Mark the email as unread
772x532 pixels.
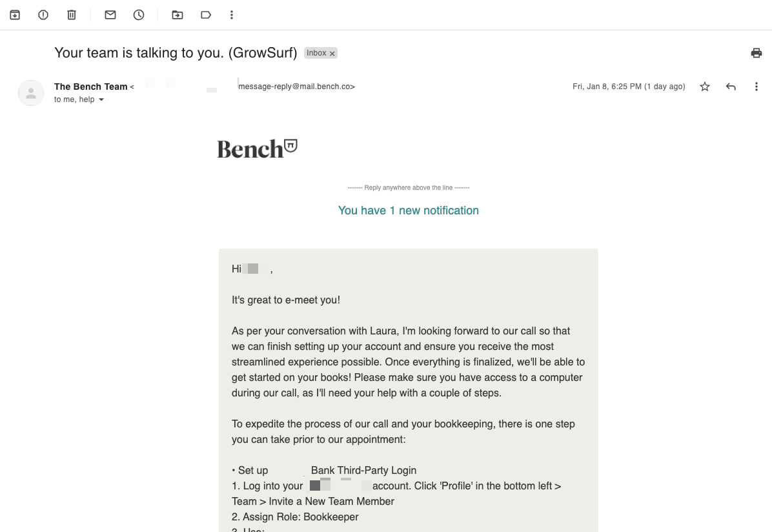coord(110,15)
